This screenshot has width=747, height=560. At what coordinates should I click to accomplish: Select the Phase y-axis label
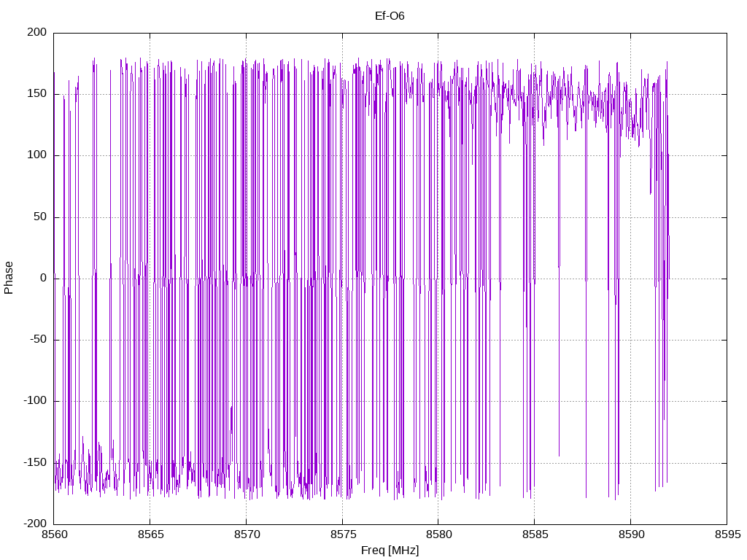point(9,278)
